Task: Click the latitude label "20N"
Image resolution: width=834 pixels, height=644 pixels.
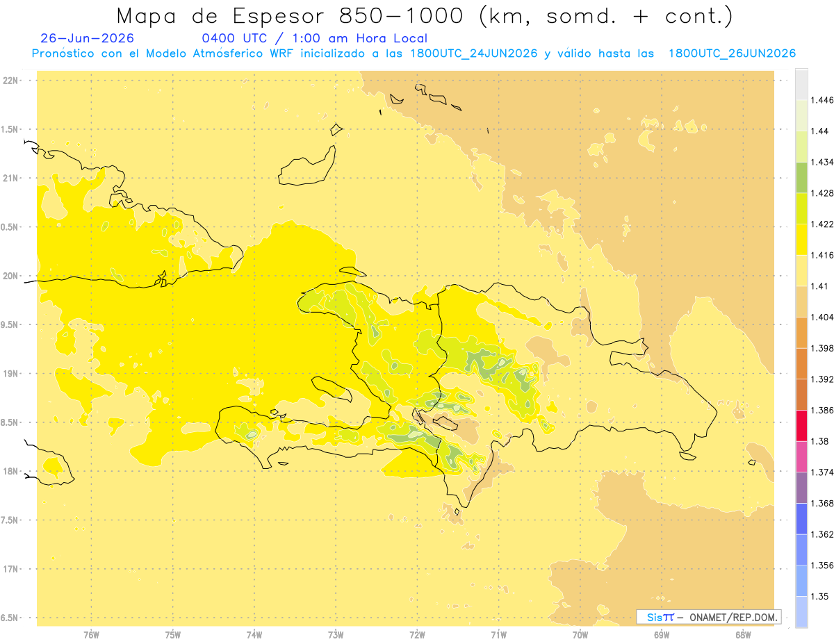Action: click(x=10, y=276)
